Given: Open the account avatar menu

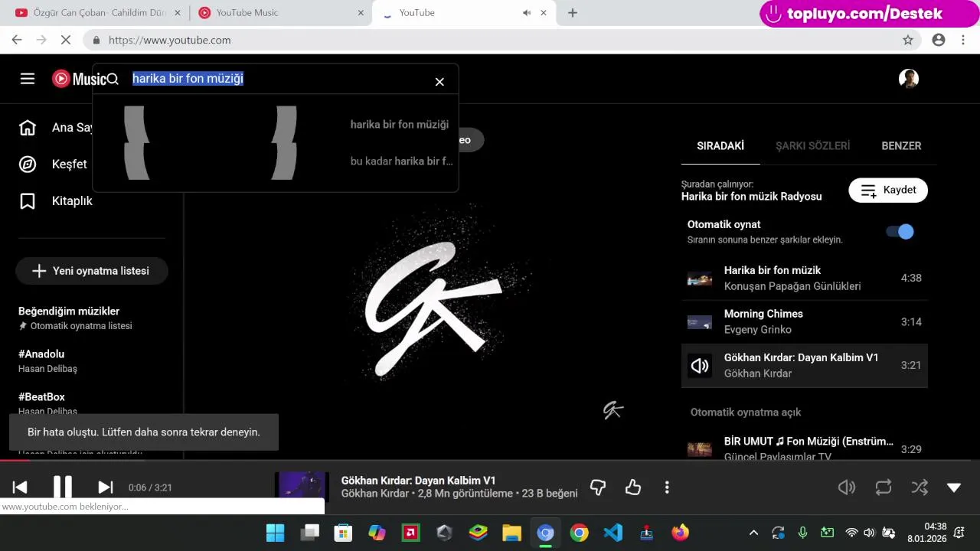Looking at the screenshot, I should tap(909, 79).
